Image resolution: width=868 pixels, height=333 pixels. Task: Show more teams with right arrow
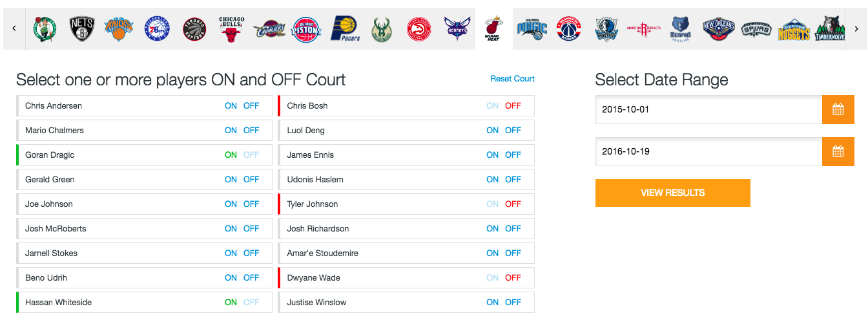point(856,29)
